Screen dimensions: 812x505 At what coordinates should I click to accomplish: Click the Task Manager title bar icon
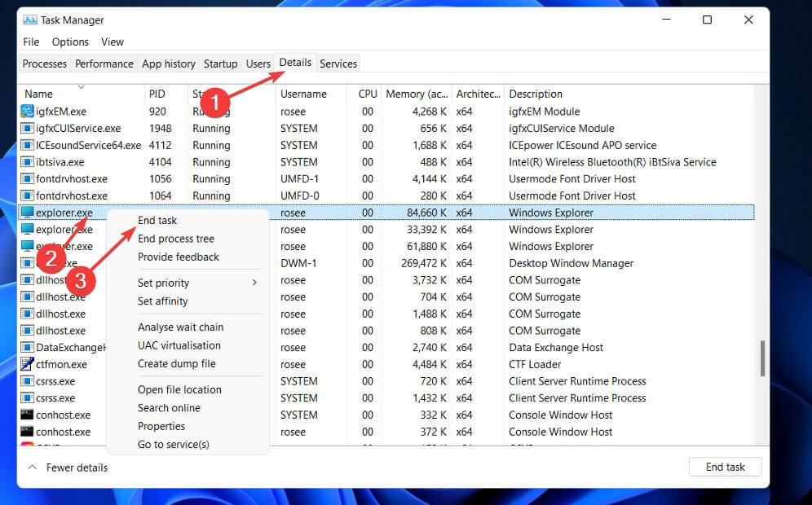point(29,20)
